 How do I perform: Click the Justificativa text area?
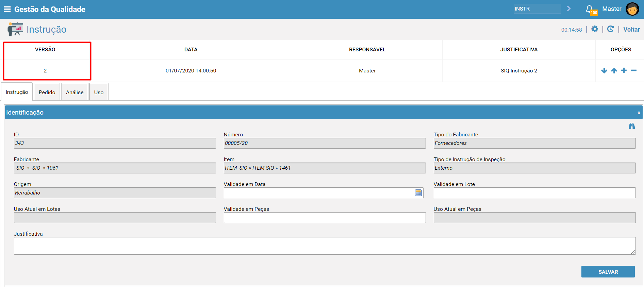325,246
